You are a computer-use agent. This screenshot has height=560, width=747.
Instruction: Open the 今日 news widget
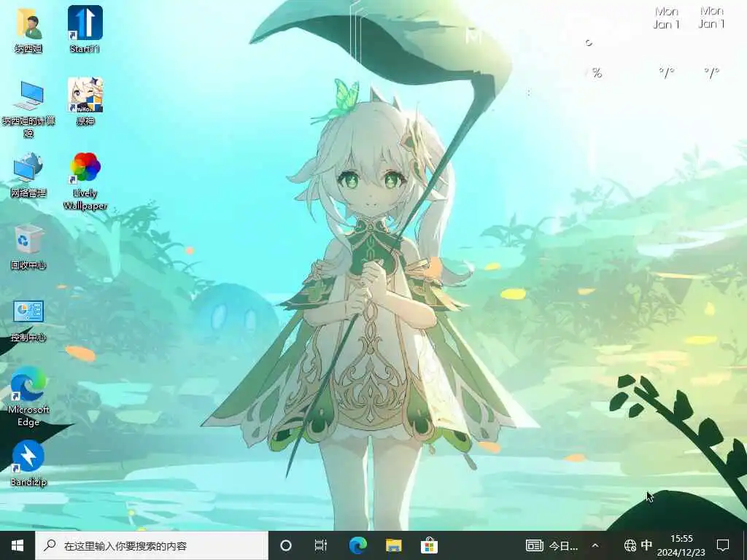coord(551,545)
